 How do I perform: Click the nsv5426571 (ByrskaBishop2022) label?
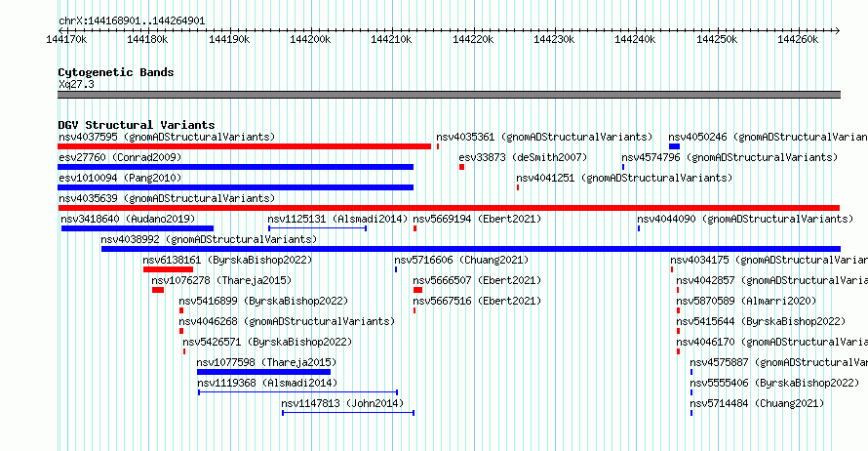(x=267, y=342)
